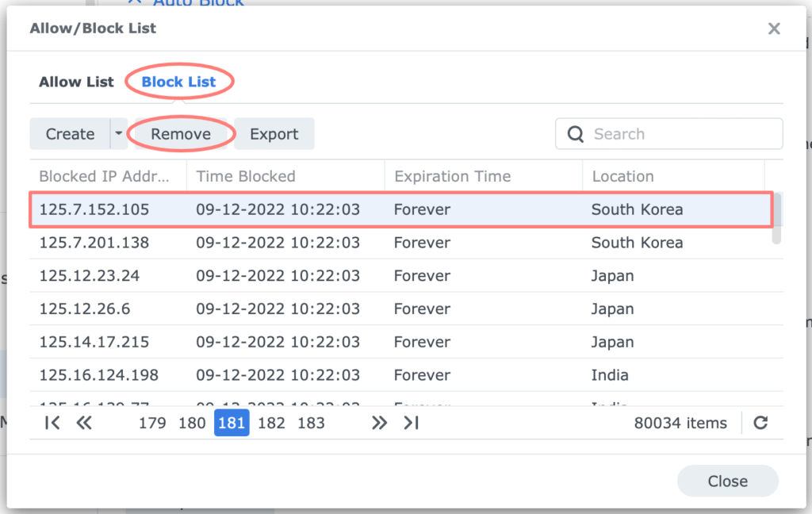The height and width of the screenshot is (514, 812).
Task: Select row with IP 125.12.23.24
Action: click(x=407, y=276)
